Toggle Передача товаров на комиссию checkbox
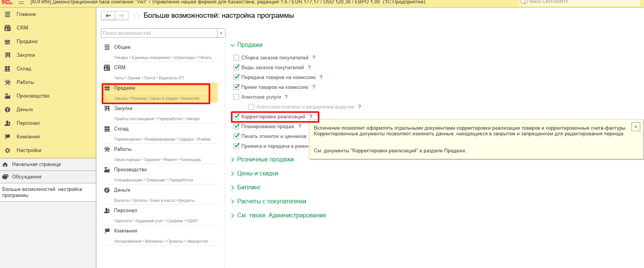The height and width of the screenshot is (268, 644). pyautogui.click(x=236, y=77)
